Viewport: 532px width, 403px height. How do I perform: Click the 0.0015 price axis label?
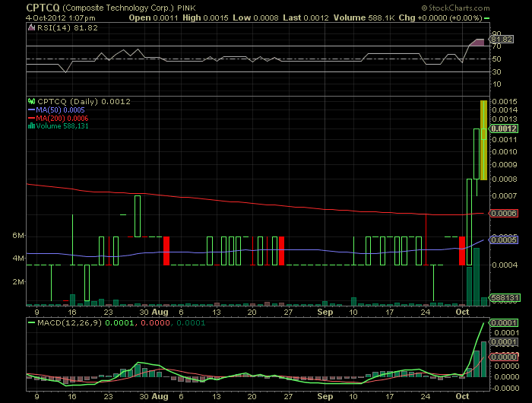tap(505, 101)
